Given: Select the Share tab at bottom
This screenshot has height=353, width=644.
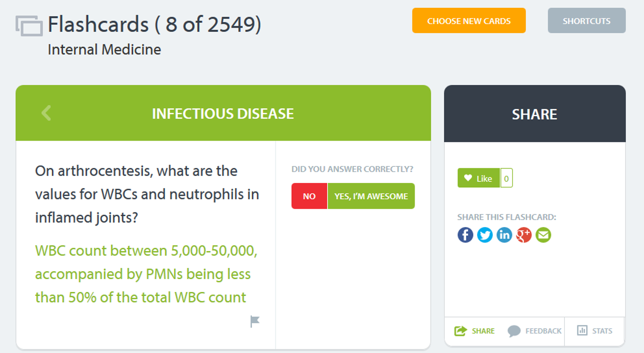Looking at the screenshot, I should click(x=474, y=331).
